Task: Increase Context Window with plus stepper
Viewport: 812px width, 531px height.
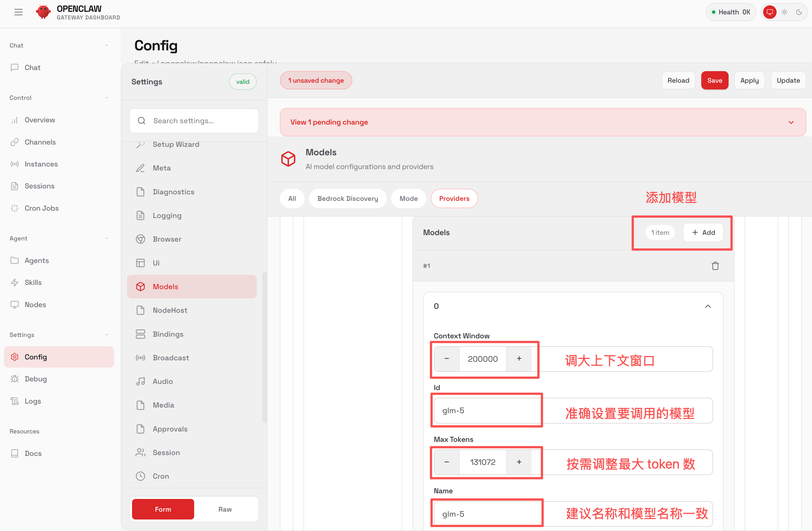Action: point(519,359)
